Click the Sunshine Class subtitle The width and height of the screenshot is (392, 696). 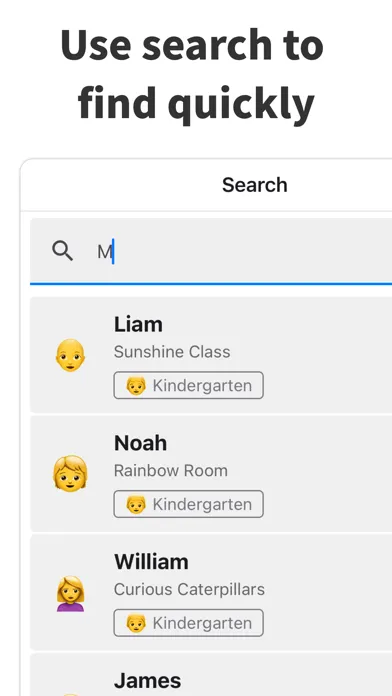pyautogui.click(x=172, y=352)
